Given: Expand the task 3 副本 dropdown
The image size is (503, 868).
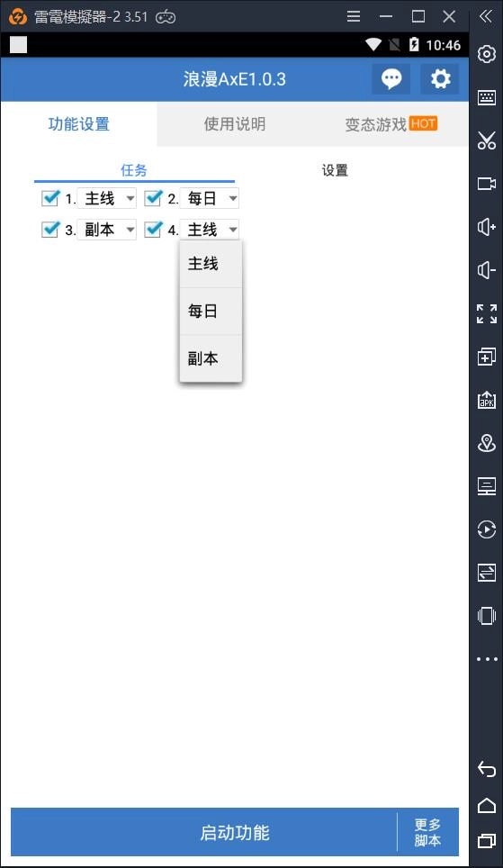Looking at the screenshot, I should (x=106, y=230).
